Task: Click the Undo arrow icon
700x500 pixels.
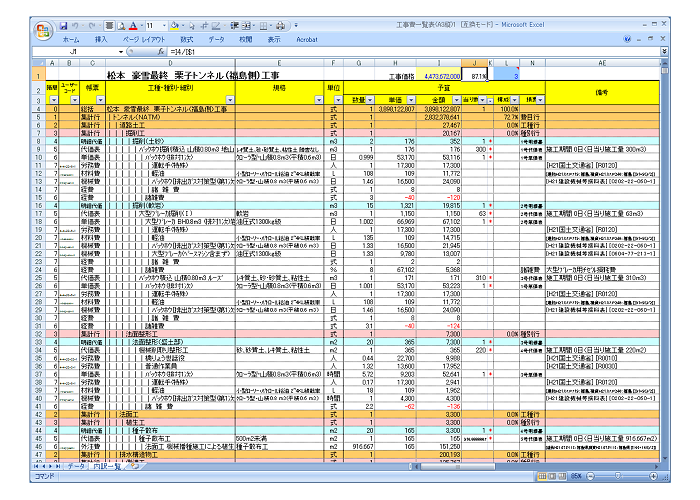Action: [75, 26]
